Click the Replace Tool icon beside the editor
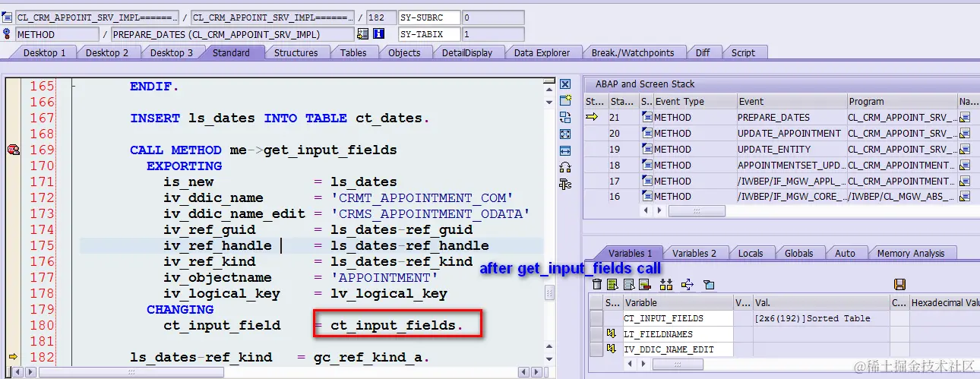This screenshot has height=379, width=980. click(565, 117)
